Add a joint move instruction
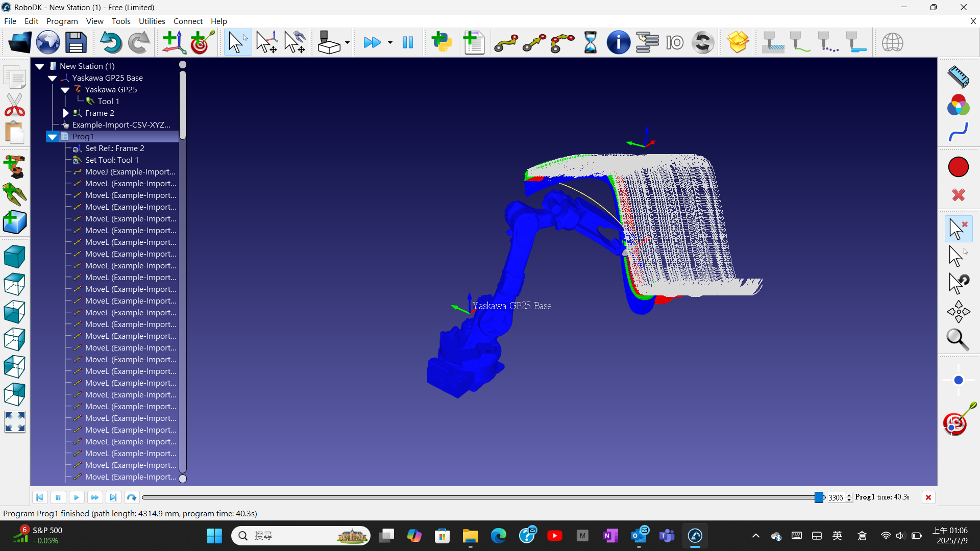The width and height of the screenshot is (980, 551). [x=506, y=42]
